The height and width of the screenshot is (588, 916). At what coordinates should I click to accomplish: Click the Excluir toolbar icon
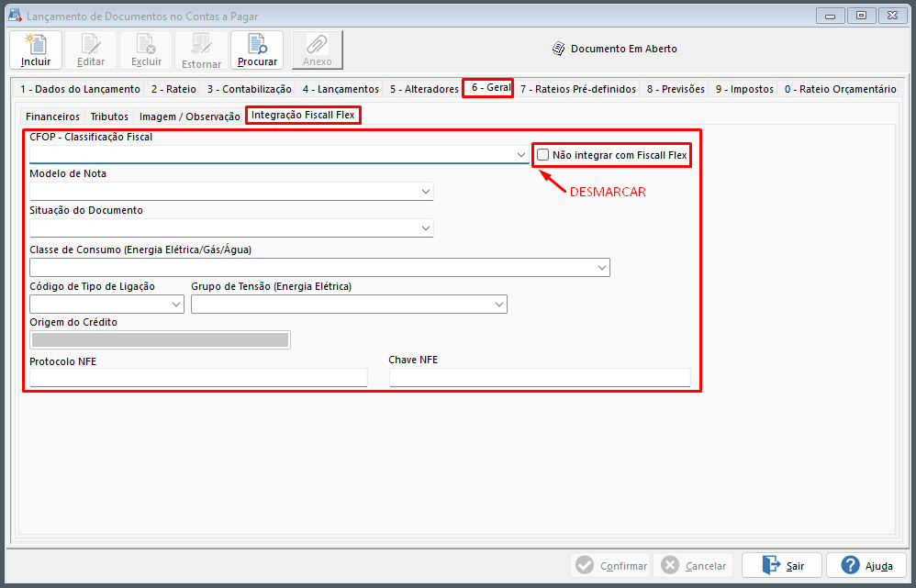pos(146,50)
